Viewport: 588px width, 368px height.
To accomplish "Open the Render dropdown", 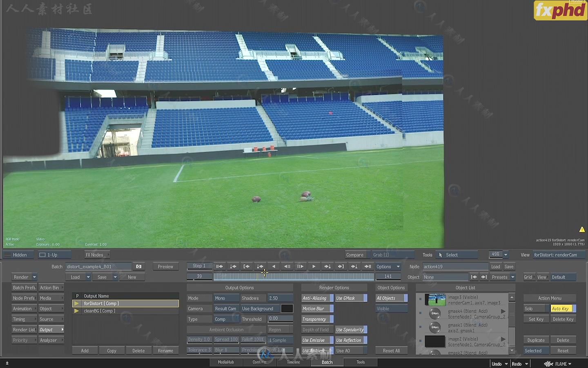I will coord(24,277).
